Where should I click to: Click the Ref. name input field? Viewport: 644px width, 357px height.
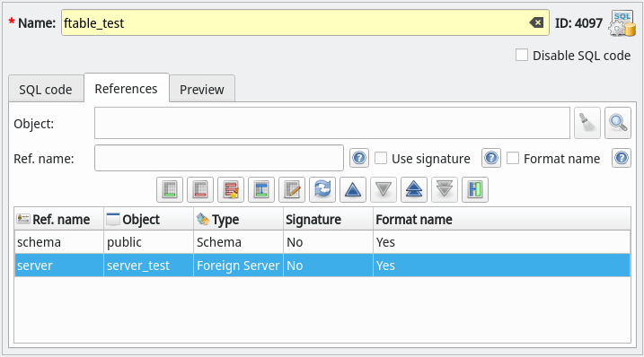click(219, 158)
